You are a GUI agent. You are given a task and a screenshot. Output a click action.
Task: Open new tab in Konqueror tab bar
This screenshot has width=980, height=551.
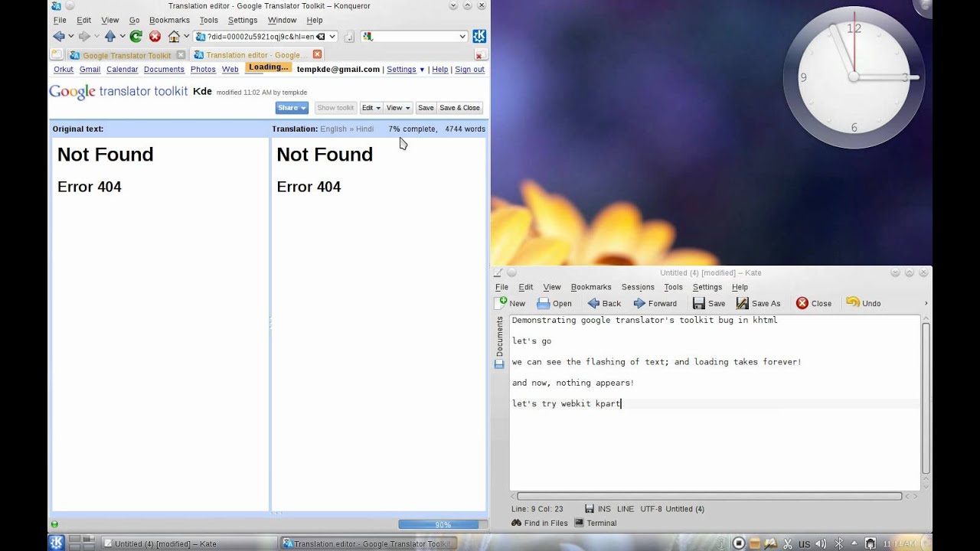[x=57, y=54]
